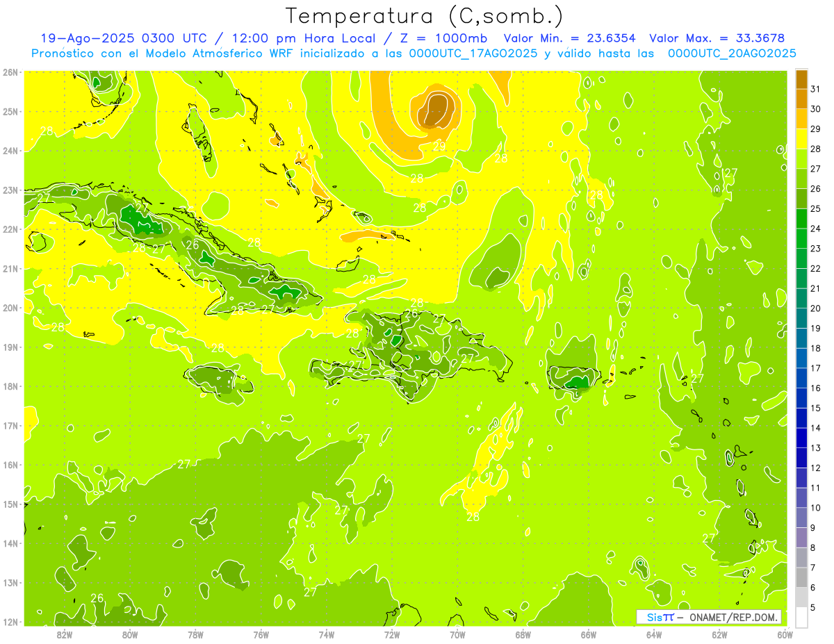The width and height of the screenshot is (834, 644).
Task: Click the '22' value on the color legend
Action: coord(816,268)
